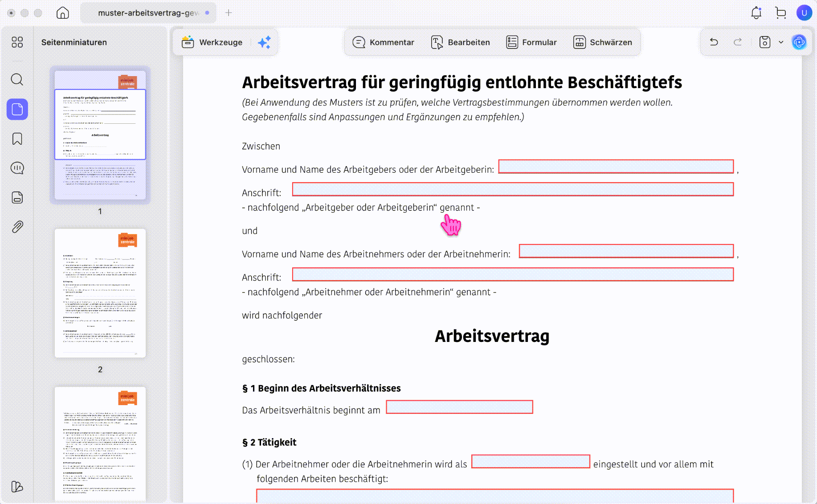Expand the save options arrow
The image size is (817, 504).
click(781, 42)
